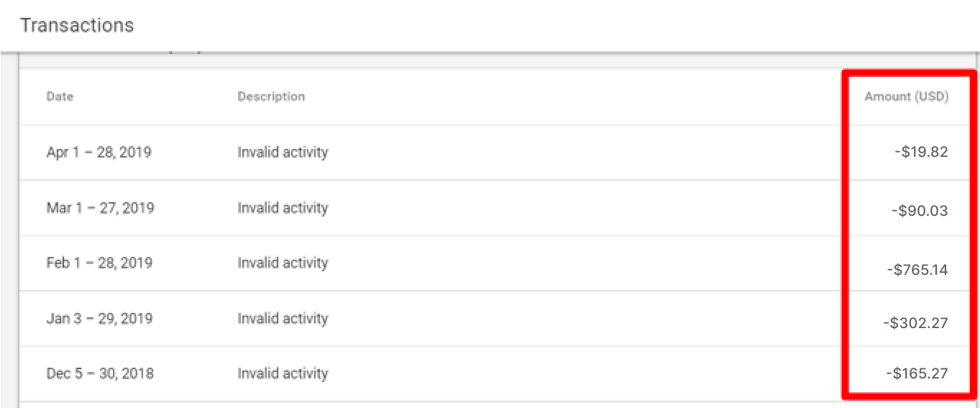Click the Transactions page title

(77, 25)
